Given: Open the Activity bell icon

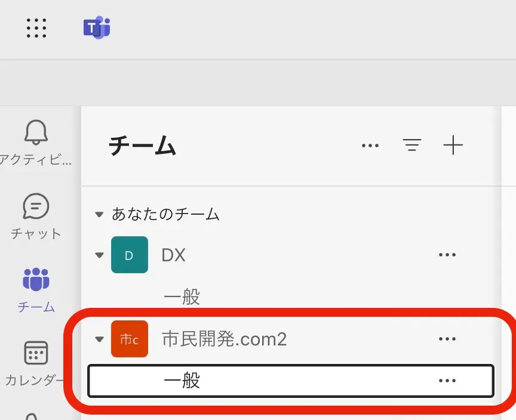Looking at the screenshot, I should coord(36,132).
